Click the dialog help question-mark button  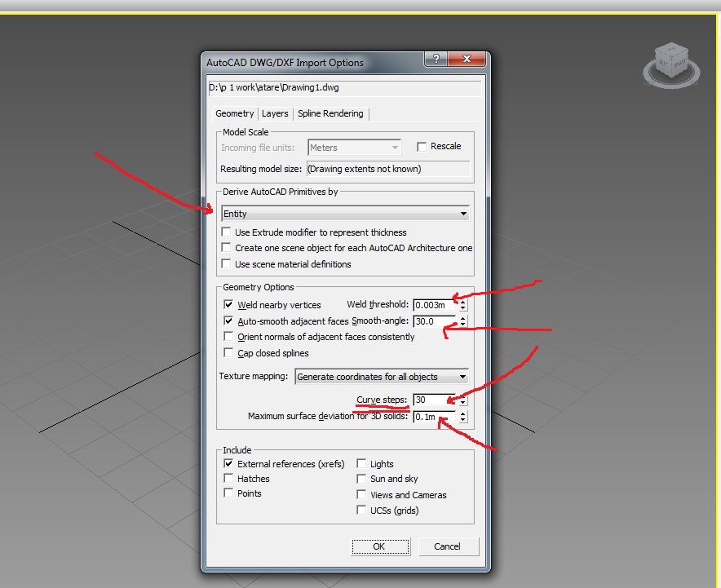[436, 59]
